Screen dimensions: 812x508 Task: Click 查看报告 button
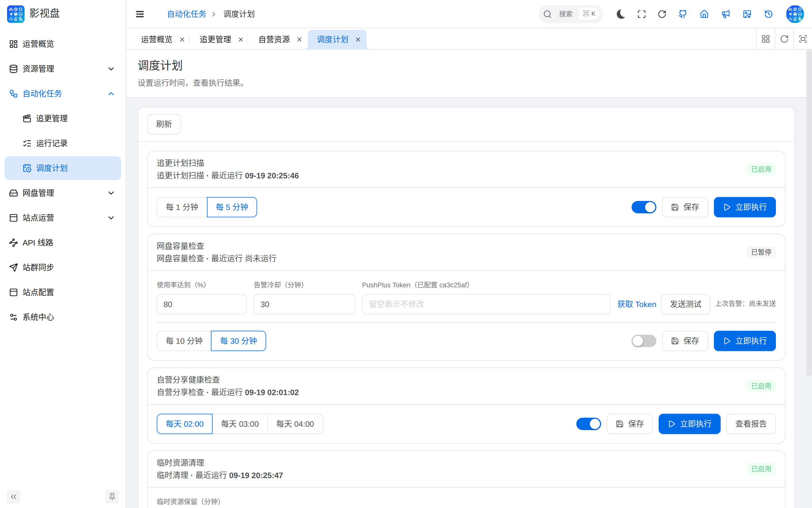coord(751,424)
